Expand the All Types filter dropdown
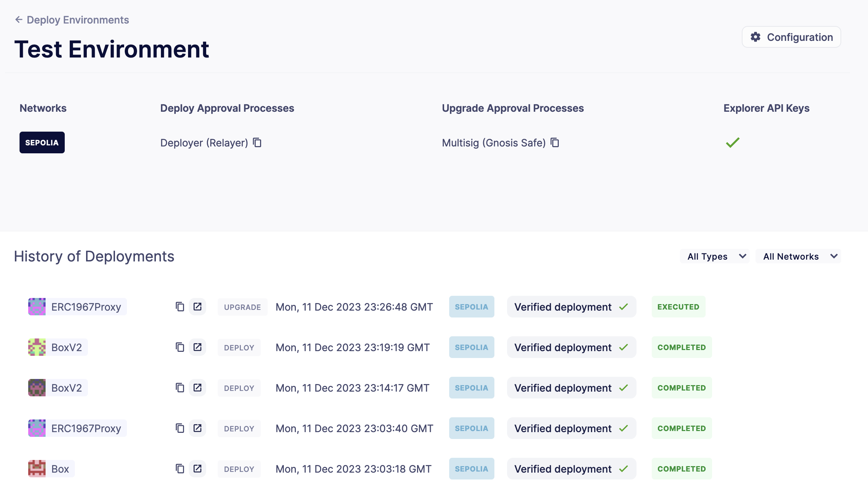868x486 pixels. coord(715,256)
